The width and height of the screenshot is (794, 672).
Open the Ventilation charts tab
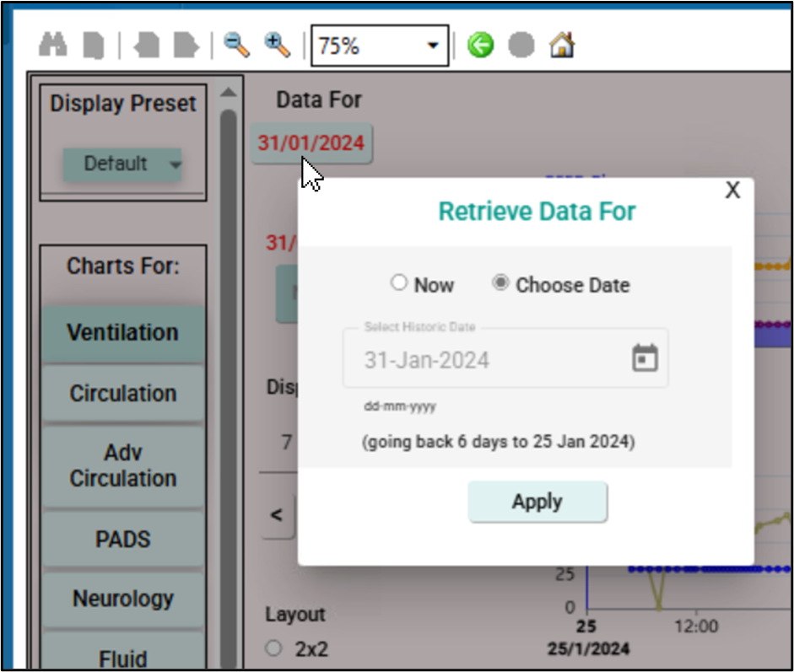point(123,332)
